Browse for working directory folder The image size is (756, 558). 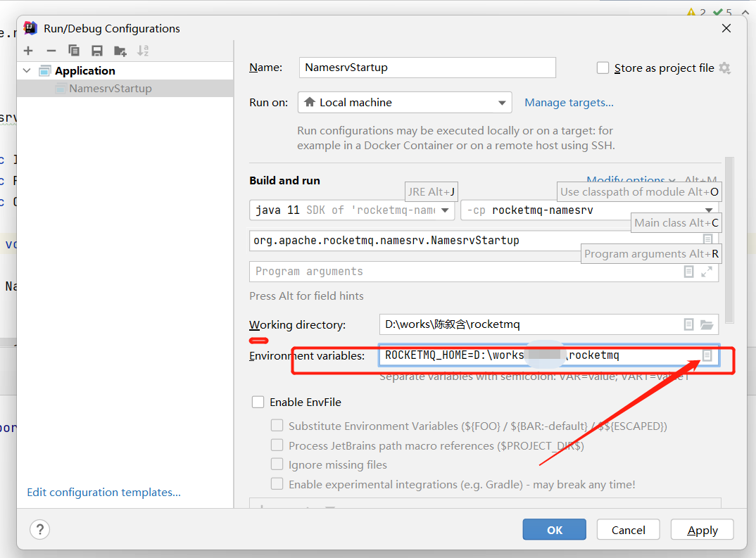(707, 324)
